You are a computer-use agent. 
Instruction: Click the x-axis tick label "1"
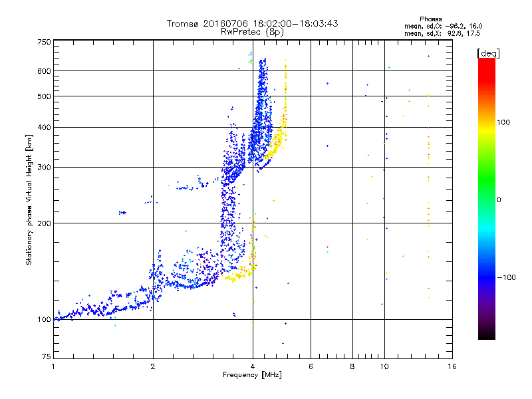tap(53, 366)
